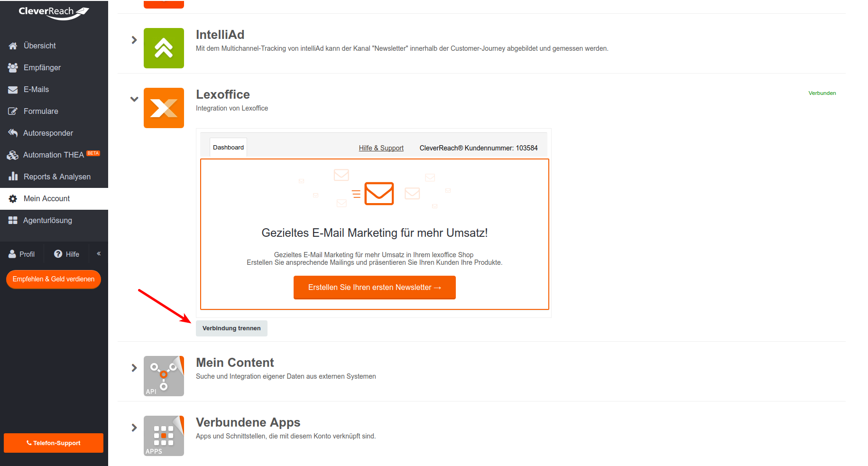The height and width of the screenshot is (466, 868).
Task: Switch to the Dashboard tab
Action: click(x=228, y=148)
